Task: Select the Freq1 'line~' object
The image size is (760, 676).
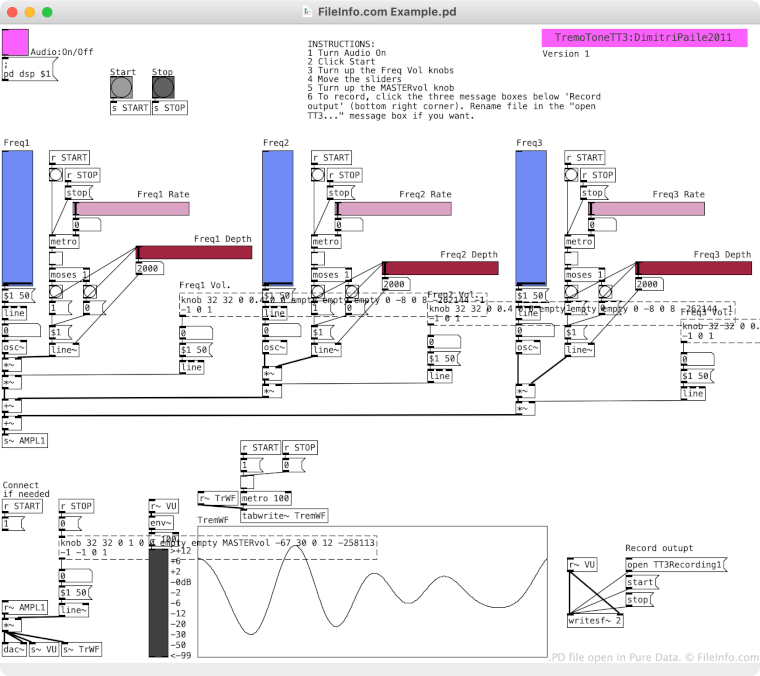Action: [64, 350]
